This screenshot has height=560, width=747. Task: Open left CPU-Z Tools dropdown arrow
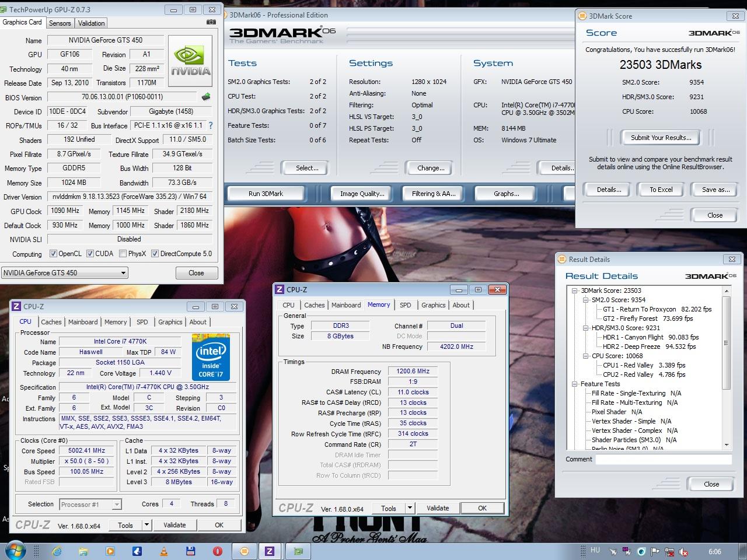pyautogui.click(x=146, y=525)
